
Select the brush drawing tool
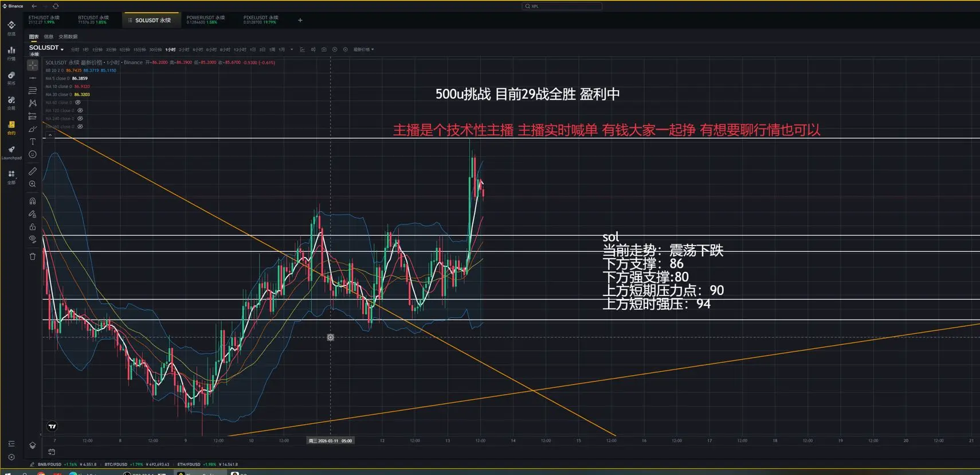tap(33, 129)
